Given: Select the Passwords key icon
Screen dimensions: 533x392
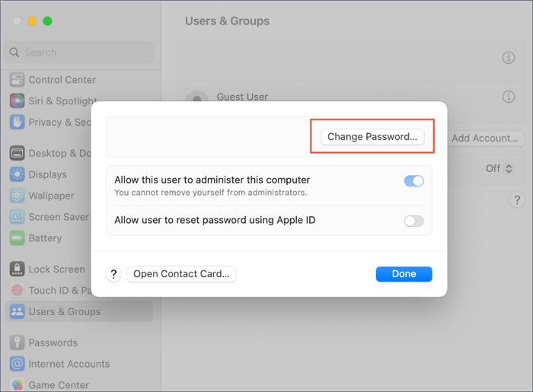Looking at the screenshot, I should pos(17,343).
